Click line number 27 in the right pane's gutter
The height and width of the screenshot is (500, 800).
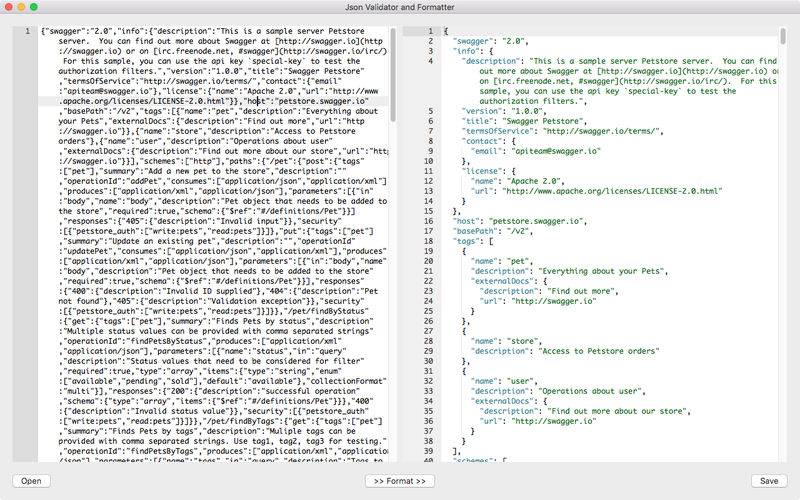point(429,331)
